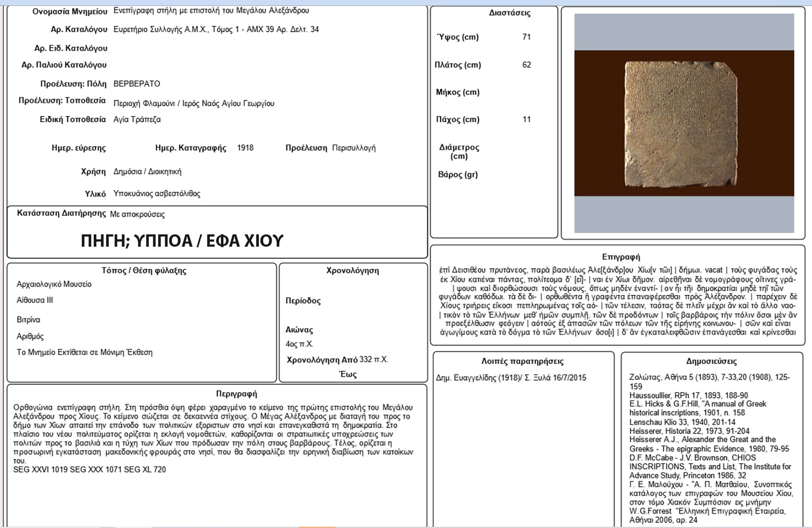This screenshot has height=528, width=812.
Task: Select the Ονομασία Μνημείου field value
Action: point(211,11)
